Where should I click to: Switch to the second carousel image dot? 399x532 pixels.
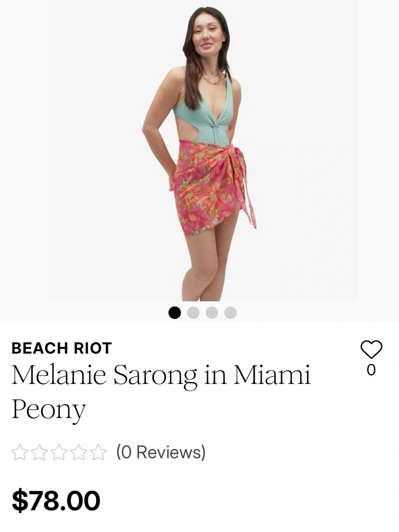[x=193, y=312]
